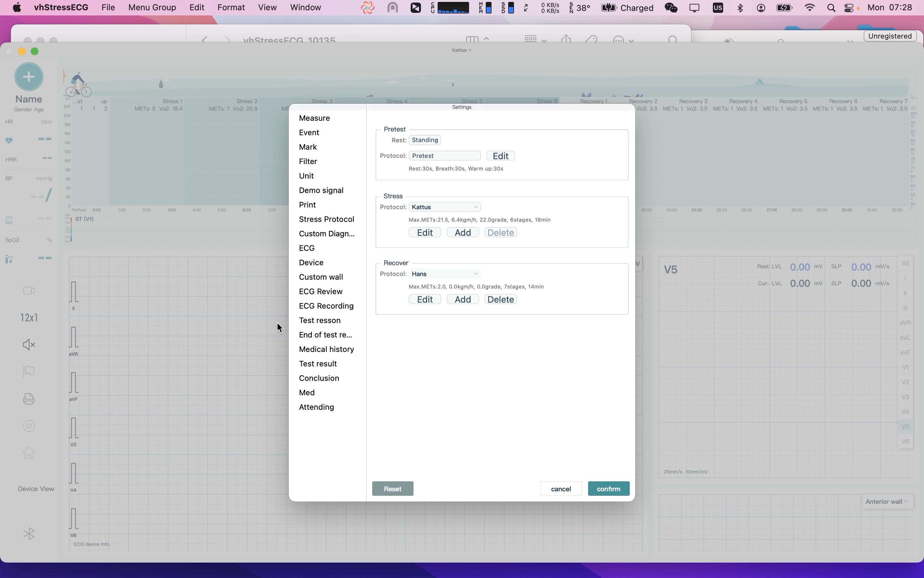Screen dimensions: 924x578
Task: Click Delete under Recover protocol
Action: tap(501, 299)
